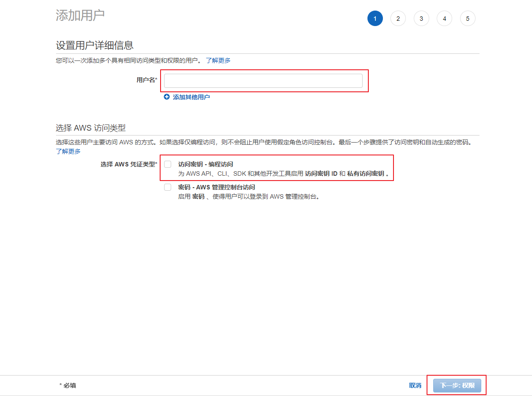Click the 用户名 field label

[146, 80]
